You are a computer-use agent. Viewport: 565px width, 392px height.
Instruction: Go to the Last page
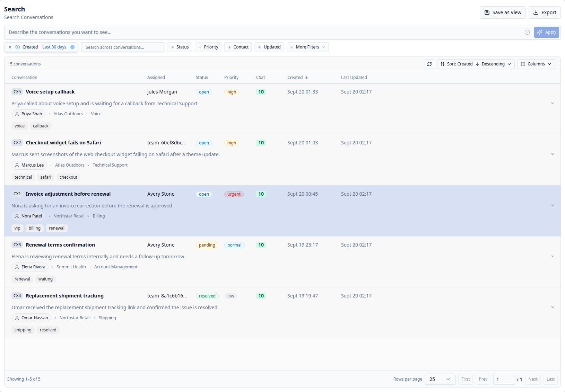550,379
